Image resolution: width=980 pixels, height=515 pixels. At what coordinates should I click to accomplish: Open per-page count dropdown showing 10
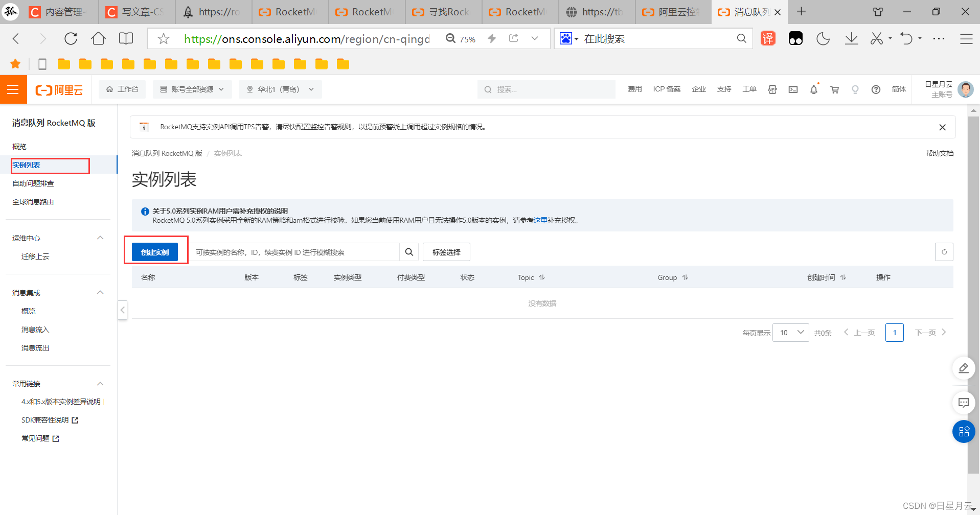(791, 333)
